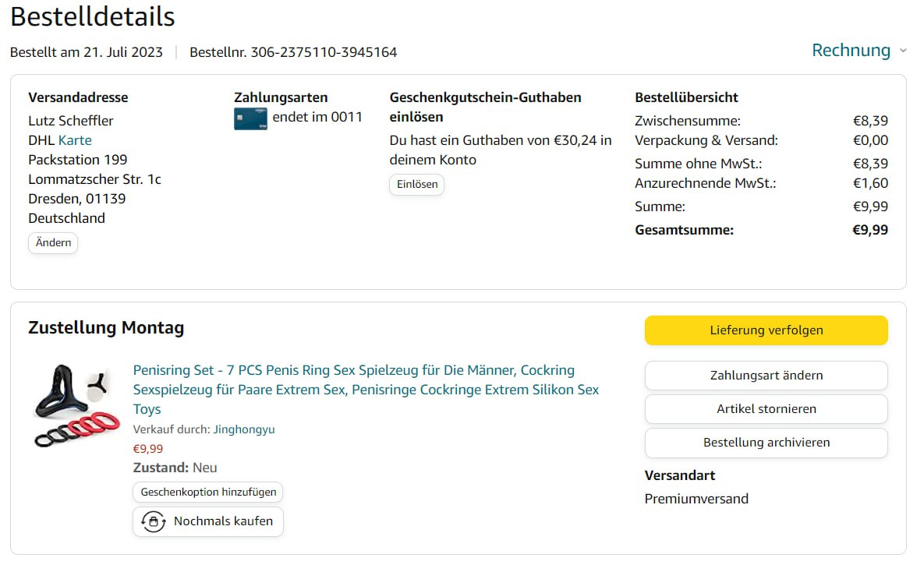
Task: Add gift option via Geschenkoption hinzufügen
Action: tap(208, 493)
